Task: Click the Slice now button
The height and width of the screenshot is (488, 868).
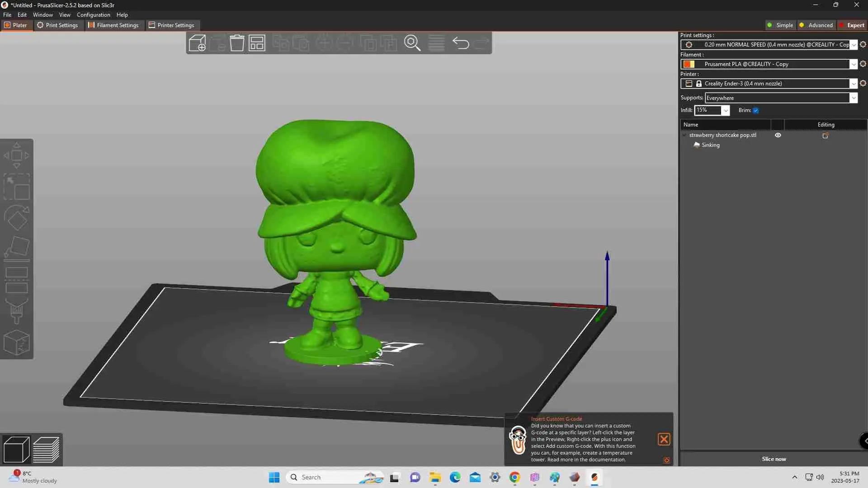Action: [x=774, y=459]
